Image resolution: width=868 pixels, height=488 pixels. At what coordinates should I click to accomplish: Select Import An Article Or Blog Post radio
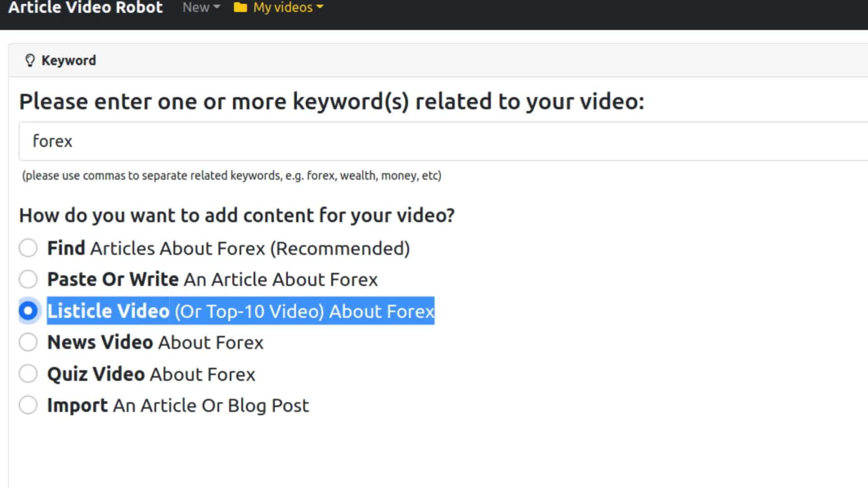(28, 405)
